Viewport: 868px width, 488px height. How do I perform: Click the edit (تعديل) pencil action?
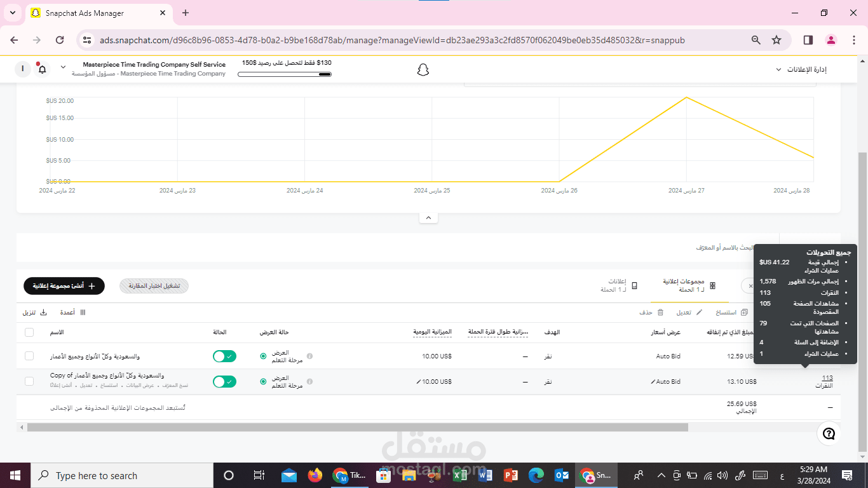click(689, 312)
